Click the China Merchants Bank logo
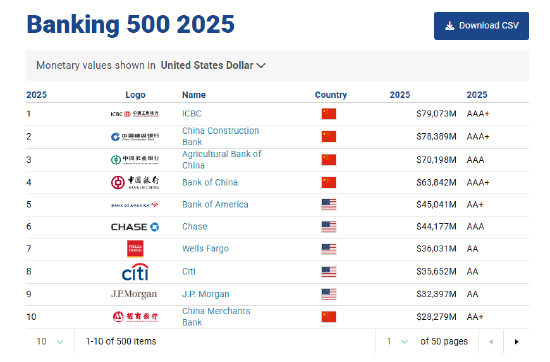 point(135,317)
